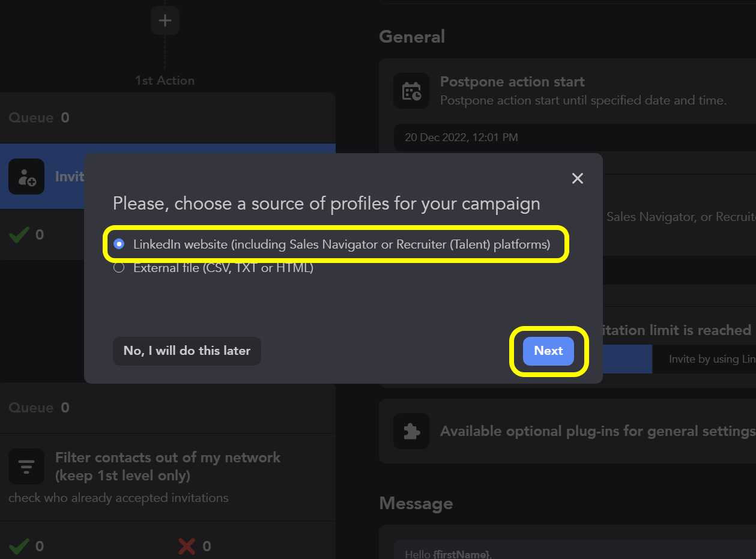Screen dimensions: 756x559
Task: Expand Available optional plug-ins for general settings
Action: click(x=597, y=431)
